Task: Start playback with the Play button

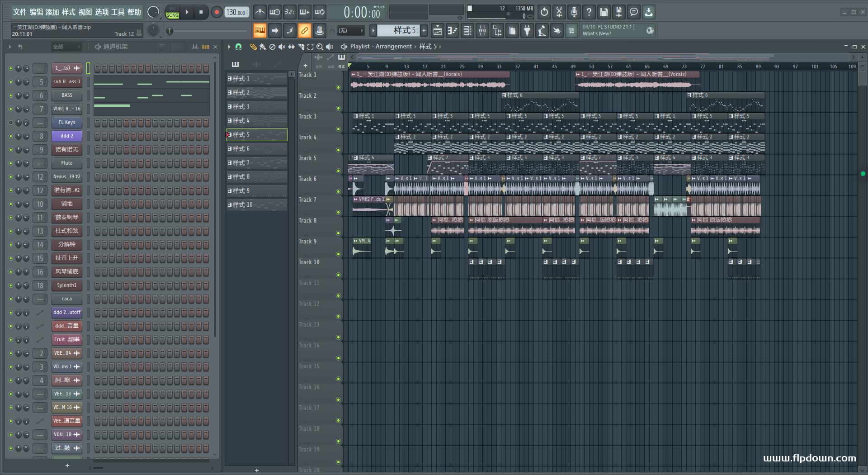Action: [187, 12]
